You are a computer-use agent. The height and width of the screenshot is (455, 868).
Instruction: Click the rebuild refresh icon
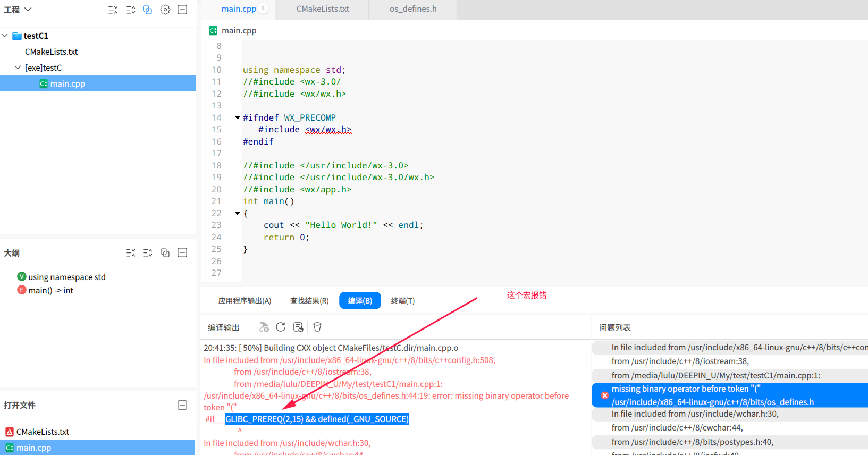pyautogui.click(x=281, y=327)
